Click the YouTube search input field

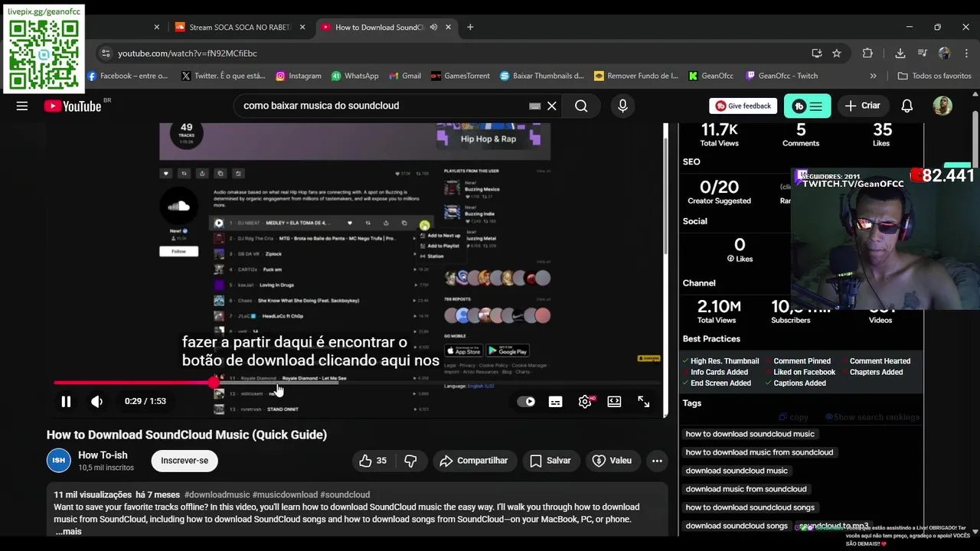(383, 106)
